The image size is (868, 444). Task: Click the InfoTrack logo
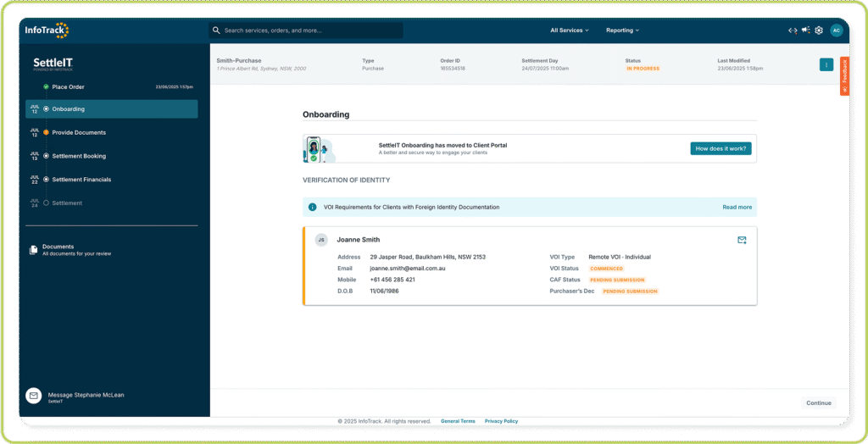(x=47, y=31)
